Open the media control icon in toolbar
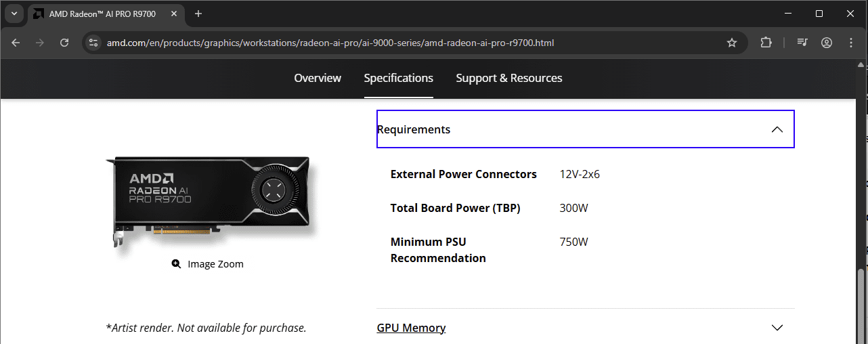Image resolution: width=868 pixels, height=344 pixels. (802, 43)
